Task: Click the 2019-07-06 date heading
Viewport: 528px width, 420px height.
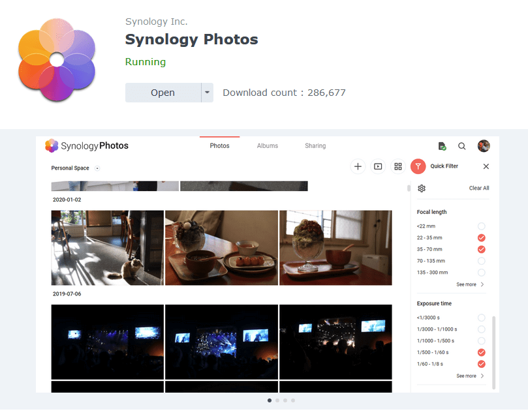Action: 67,293
